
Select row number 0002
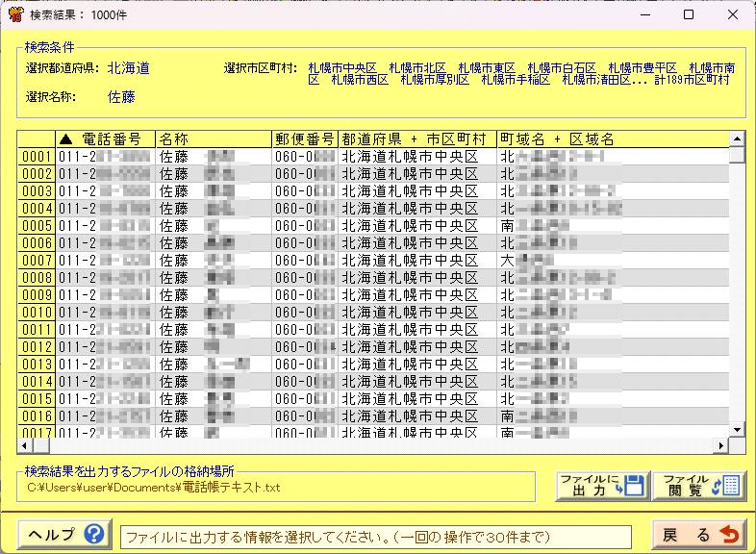[x=37, y=174]
